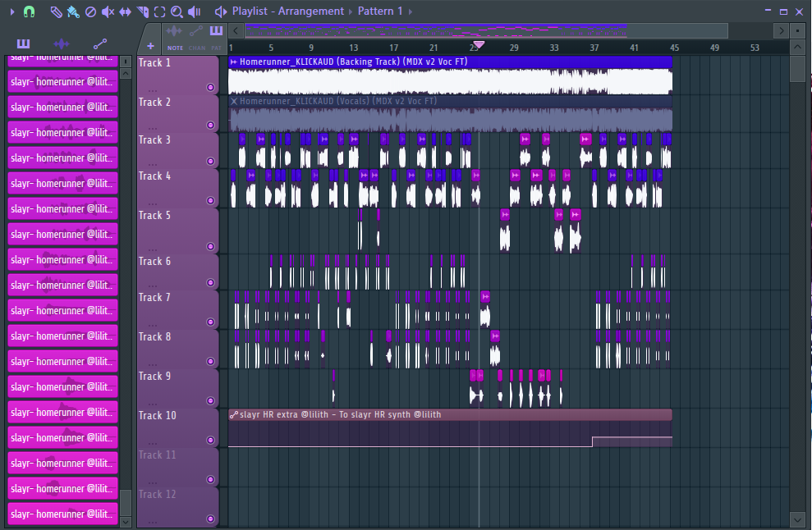Show audio clips in the picker panel
812x530 pixels.
[61, 44]
